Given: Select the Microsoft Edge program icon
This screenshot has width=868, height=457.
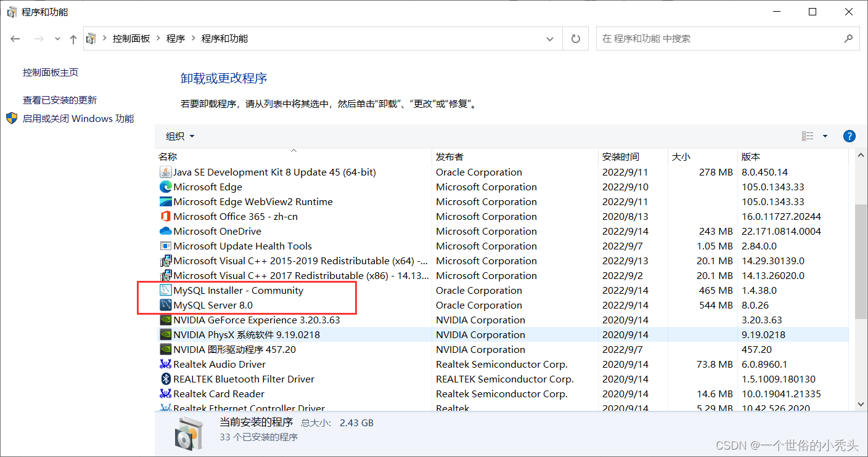Looking at the screenshot, I should click(x=165, y=187).
